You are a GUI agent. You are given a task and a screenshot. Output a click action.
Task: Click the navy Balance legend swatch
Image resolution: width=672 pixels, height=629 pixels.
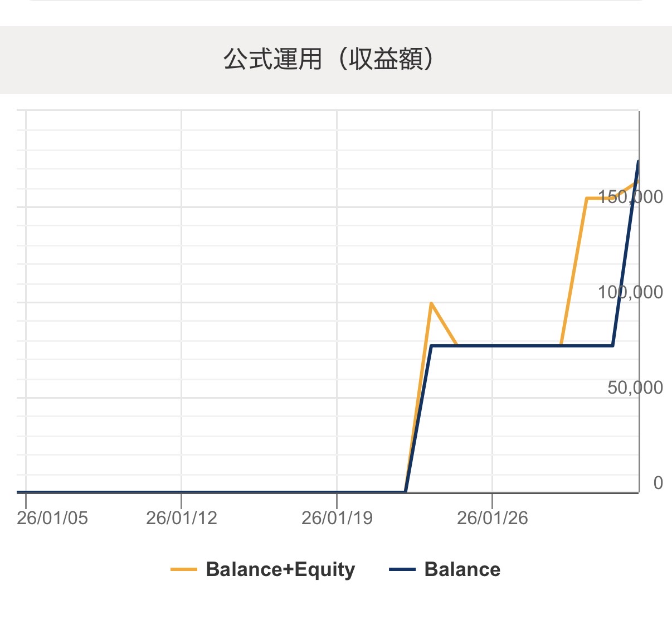click(x=402, y=569)
